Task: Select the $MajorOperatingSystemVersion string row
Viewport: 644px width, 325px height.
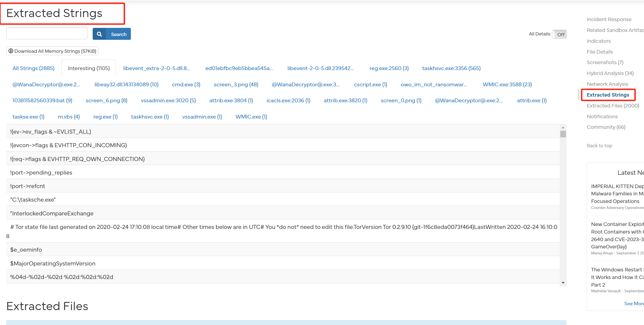Action: (283, 263)
